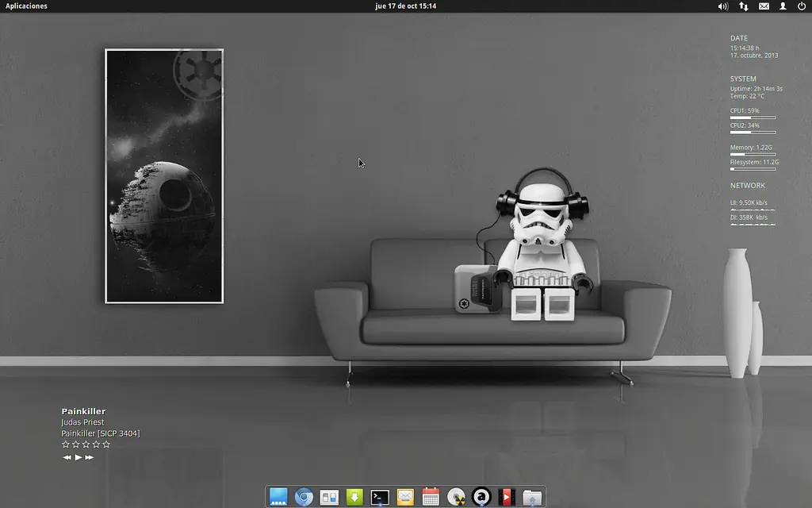Click the 'Painkiller [SICP 3404]' album text
The image size is (812, 508).
click(x=101, y=433)
